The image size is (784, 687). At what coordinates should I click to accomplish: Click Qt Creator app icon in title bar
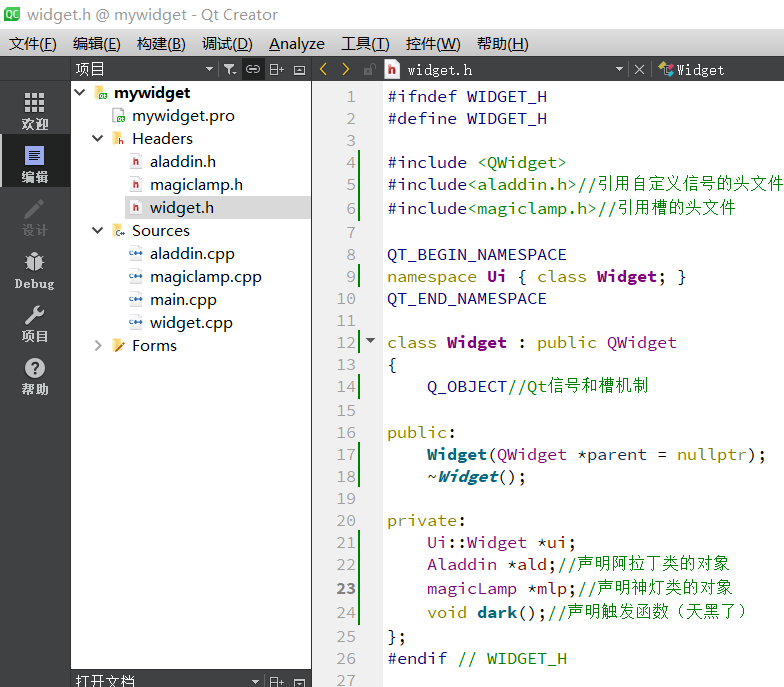(x=12, y=14)
